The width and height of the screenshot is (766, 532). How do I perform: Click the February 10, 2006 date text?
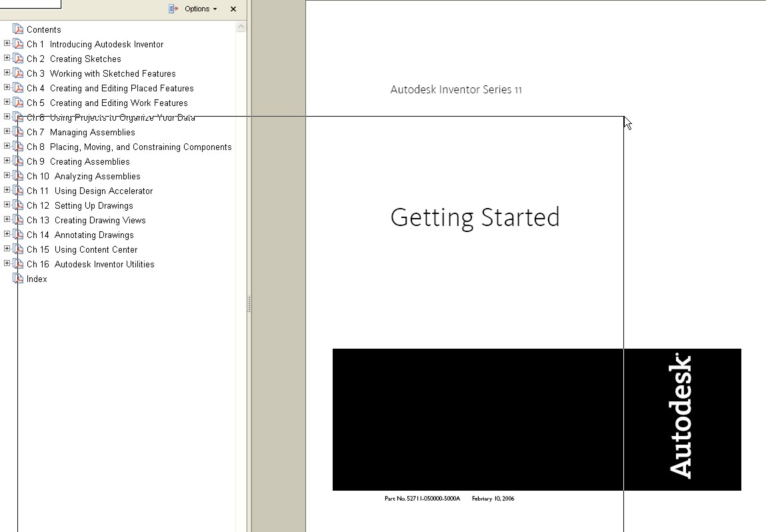493,498
